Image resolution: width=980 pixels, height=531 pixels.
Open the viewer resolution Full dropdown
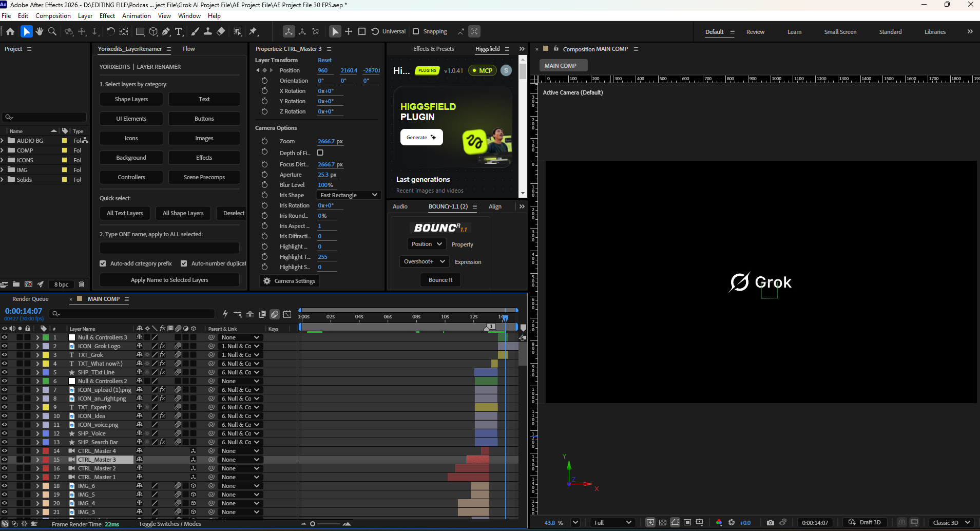pos(612,522)
